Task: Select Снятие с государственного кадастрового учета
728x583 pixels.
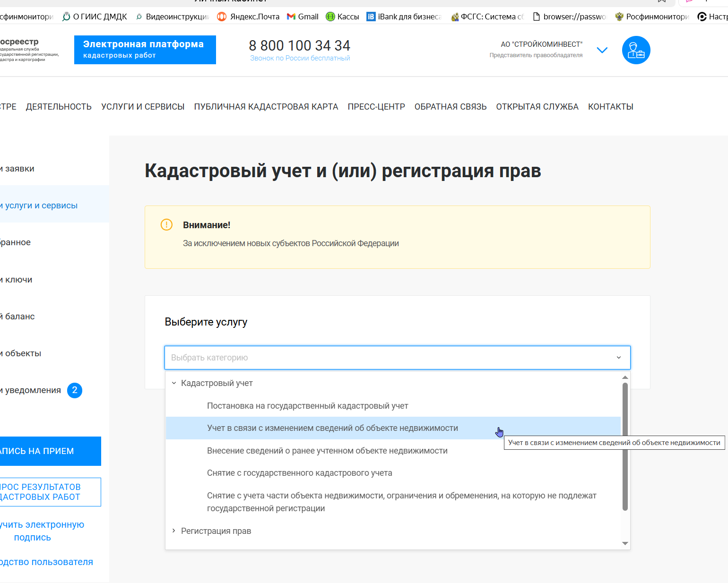Action: [x=393, y=473]
